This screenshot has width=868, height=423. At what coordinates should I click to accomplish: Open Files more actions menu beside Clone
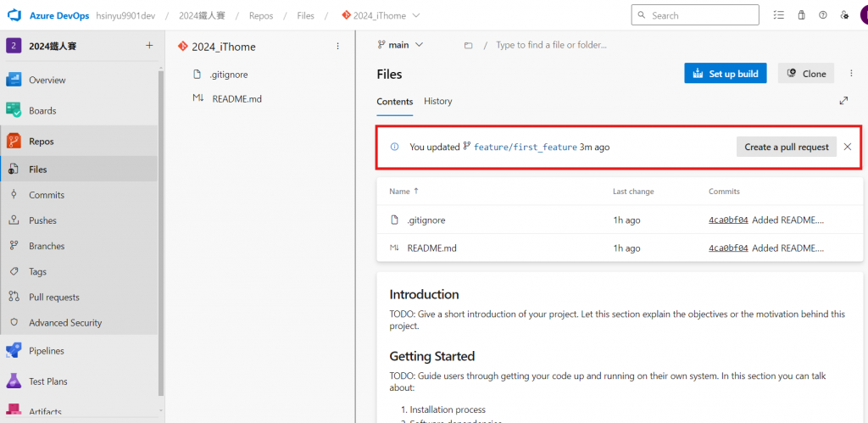tap(851, 73)
